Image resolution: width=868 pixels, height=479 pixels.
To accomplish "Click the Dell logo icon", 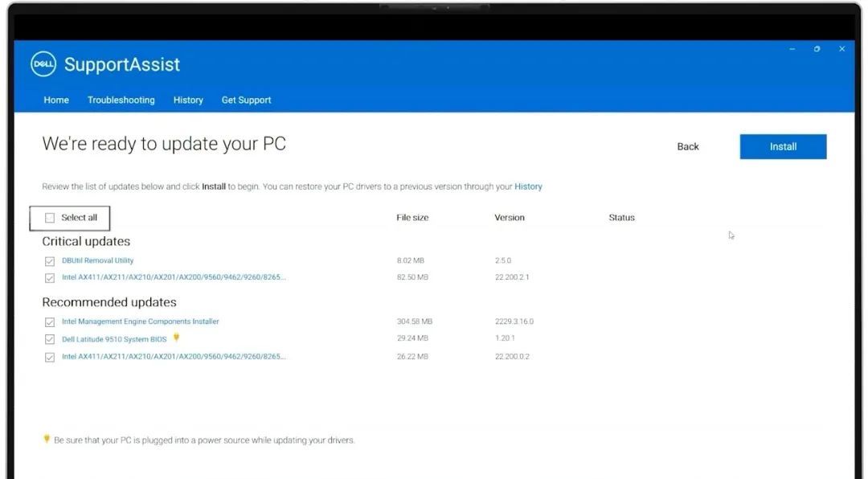I will [43, 64].
